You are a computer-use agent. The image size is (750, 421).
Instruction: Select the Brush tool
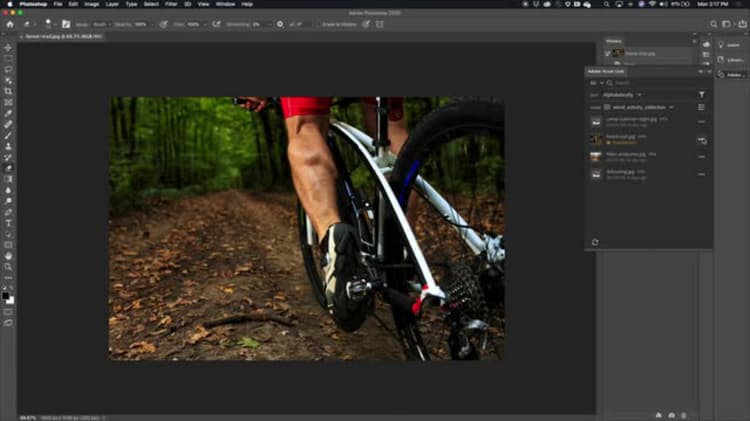8,135
